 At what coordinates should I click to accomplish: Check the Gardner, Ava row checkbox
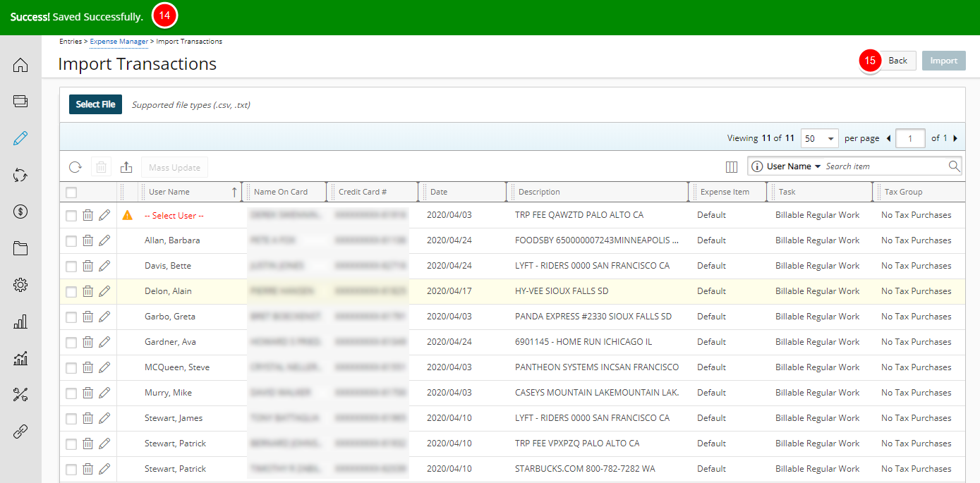[x=71, y=343]
